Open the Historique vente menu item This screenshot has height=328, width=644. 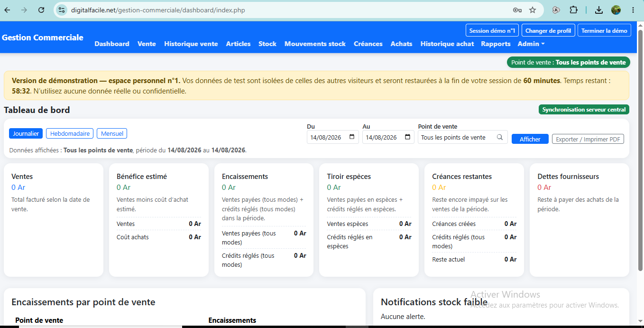191,44
